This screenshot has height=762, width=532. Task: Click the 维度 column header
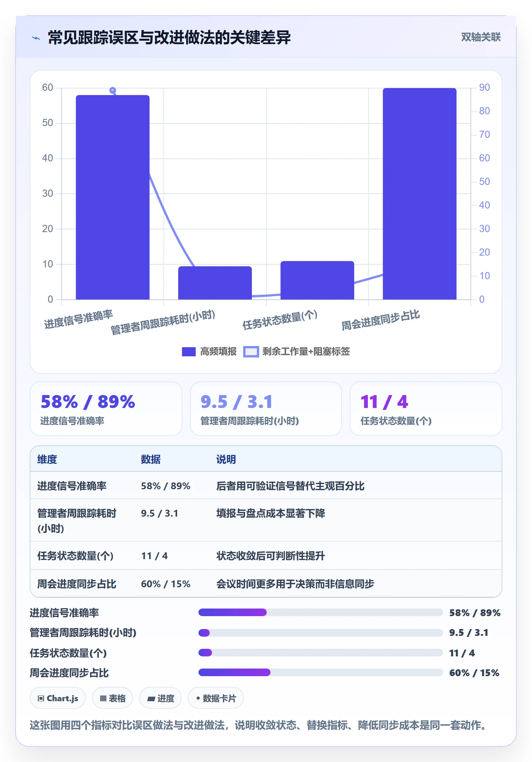(47, 459)
